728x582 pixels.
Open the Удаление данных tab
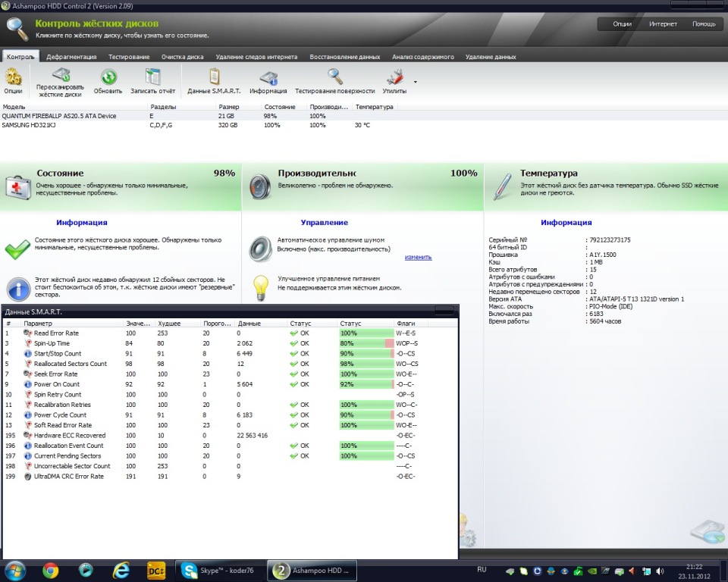click(x=491, y=57)
